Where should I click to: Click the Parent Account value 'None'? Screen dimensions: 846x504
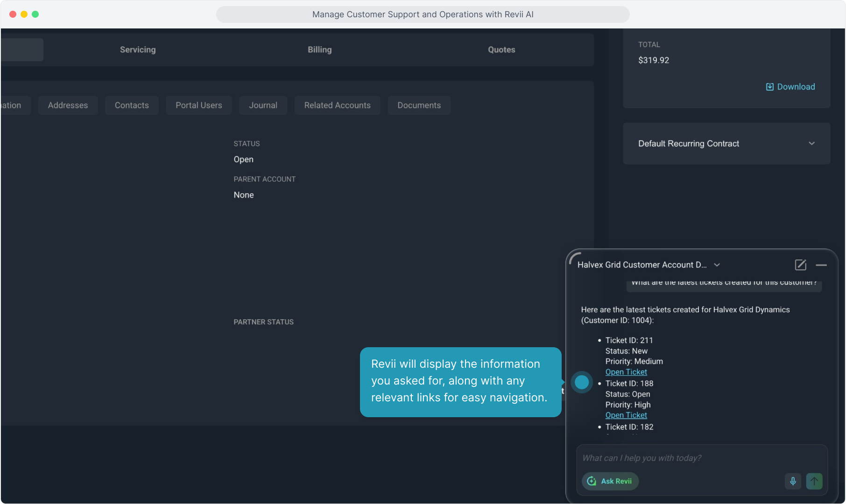(244, 195)
